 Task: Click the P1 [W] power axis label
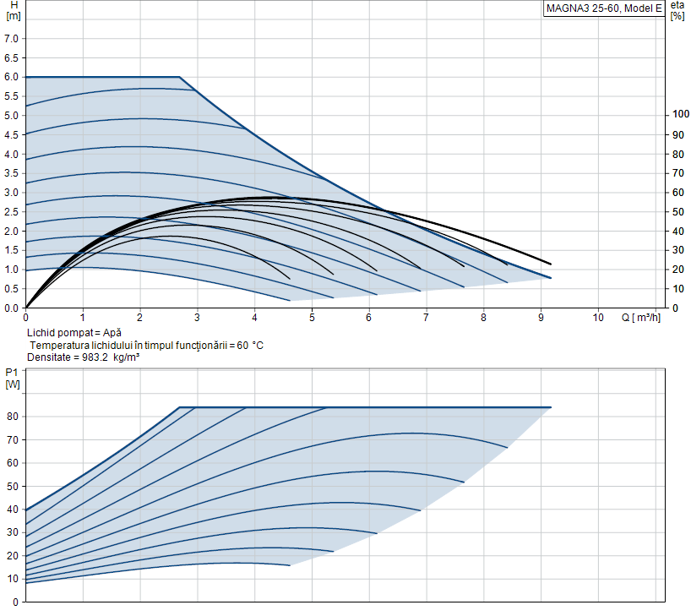pos(13,378)
